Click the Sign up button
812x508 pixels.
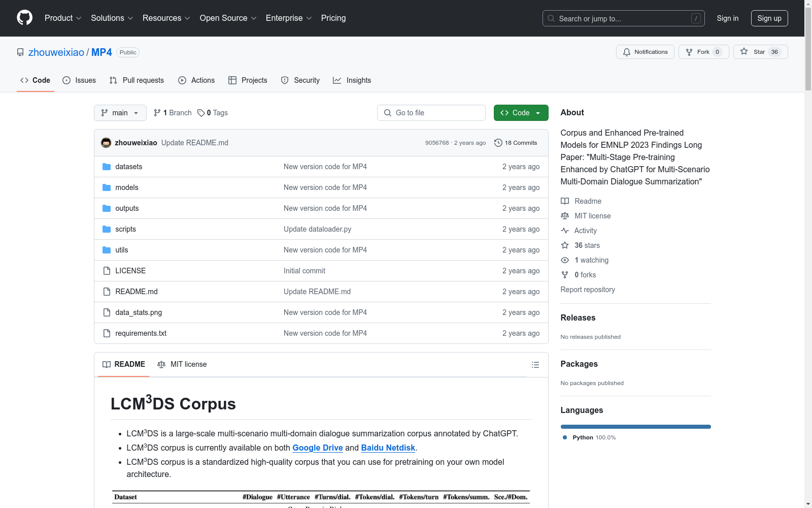769,18
